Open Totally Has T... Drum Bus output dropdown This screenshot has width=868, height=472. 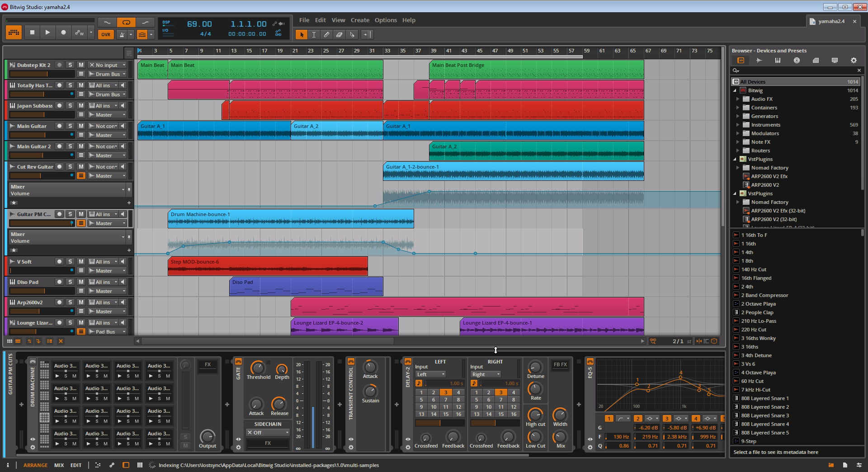tap(107, 94)
